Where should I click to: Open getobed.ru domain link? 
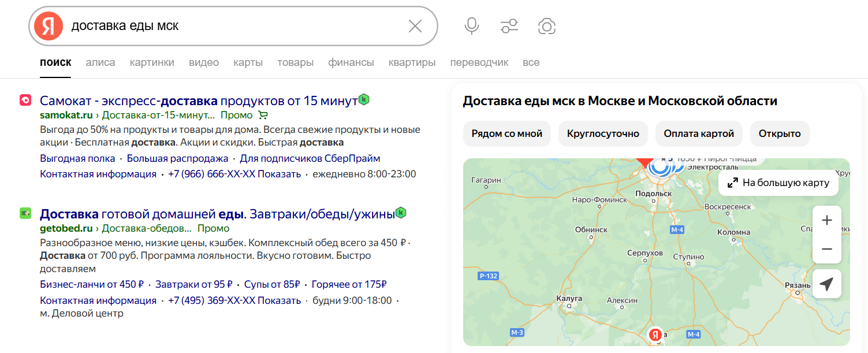(66, 228)
